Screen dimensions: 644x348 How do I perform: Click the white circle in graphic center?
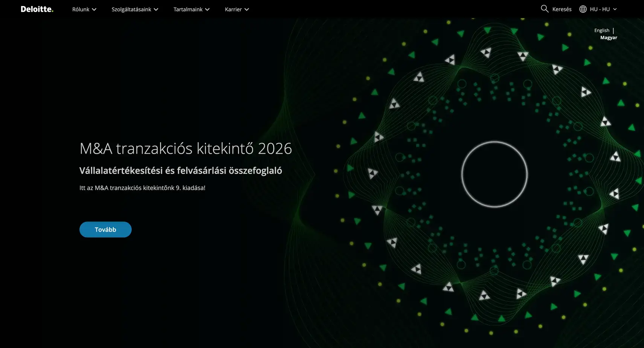click(x=494, y=174)
